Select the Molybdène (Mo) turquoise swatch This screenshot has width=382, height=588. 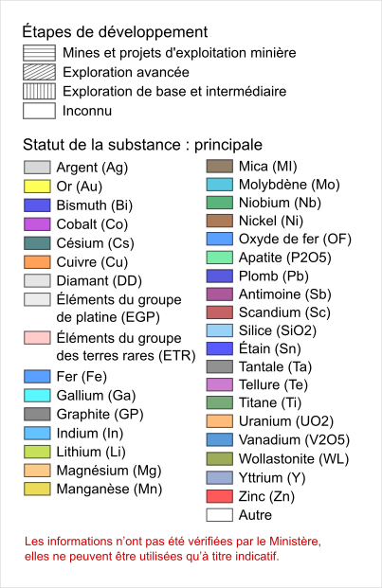(220, 185)
